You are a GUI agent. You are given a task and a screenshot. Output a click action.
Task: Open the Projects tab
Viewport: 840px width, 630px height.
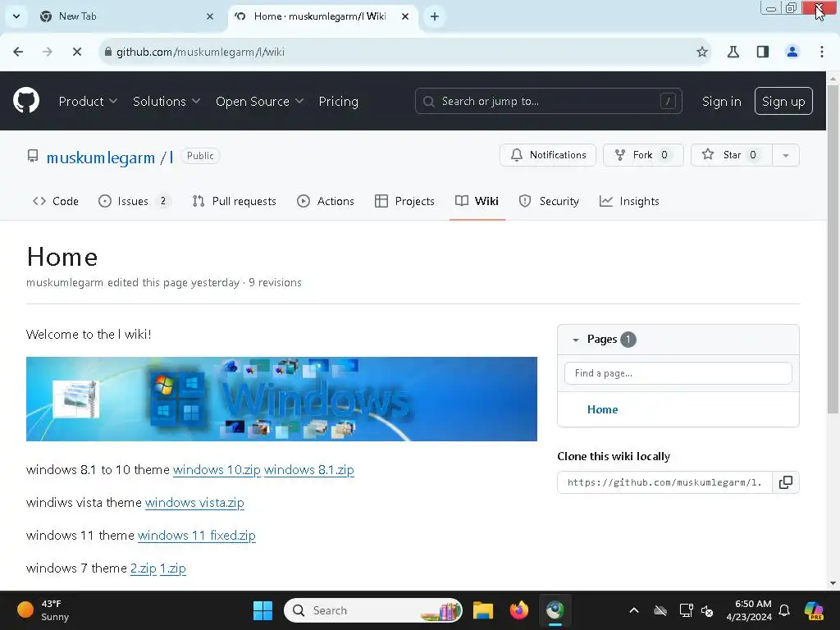[x=405, y=201]
